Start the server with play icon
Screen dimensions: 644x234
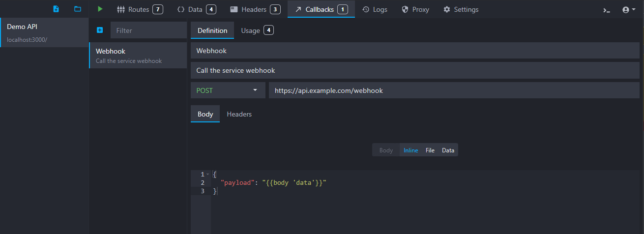100,9
